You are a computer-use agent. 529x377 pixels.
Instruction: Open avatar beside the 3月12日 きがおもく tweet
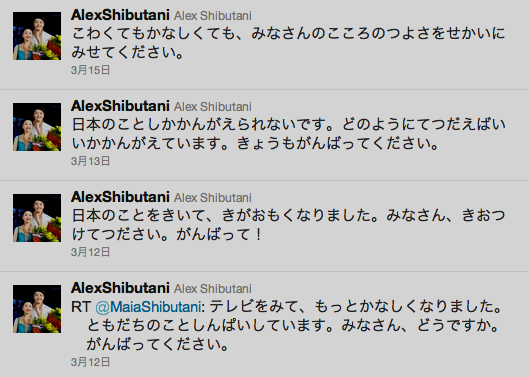37,218
